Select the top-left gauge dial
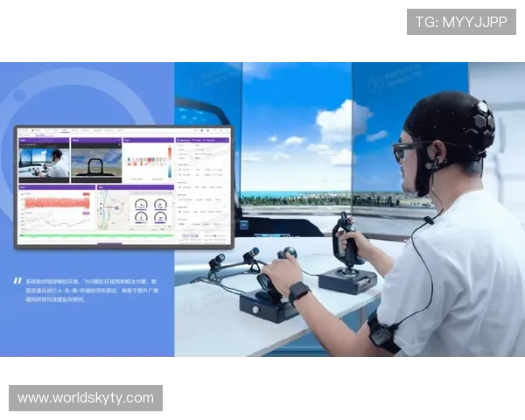Viewport: 525px width, 420px height. 141,202
